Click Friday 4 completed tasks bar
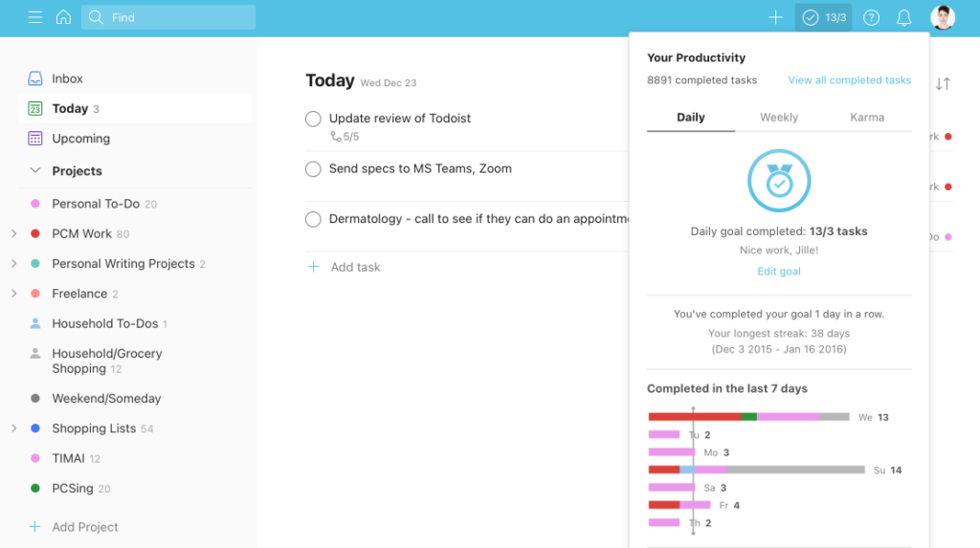980x548 pixels. tap(679, 505)
